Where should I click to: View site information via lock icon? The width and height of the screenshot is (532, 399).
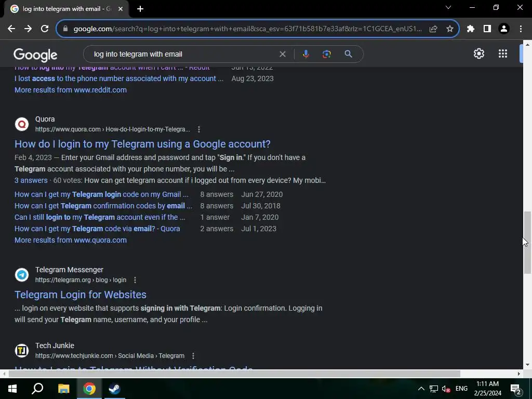pos(65,29)
